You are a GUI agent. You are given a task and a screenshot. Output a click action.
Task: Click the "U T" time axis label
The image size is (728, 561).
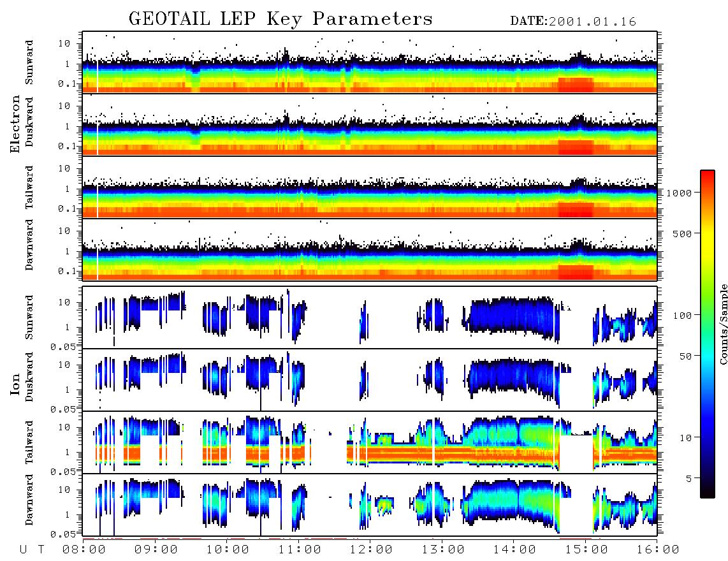(32, 550)
